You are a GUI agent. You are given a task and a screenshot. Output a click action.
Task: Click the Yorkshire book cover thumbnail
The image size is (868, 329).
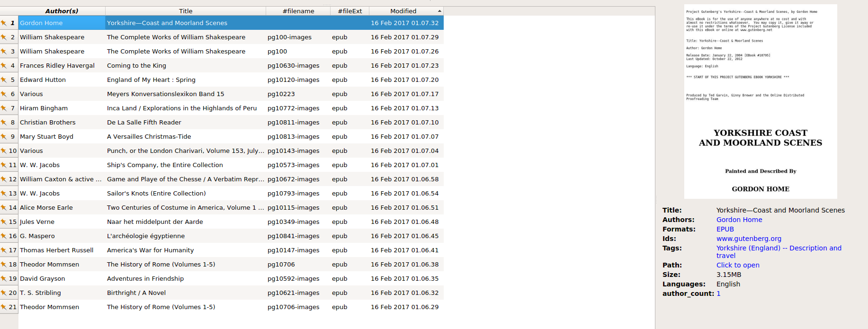pos(761,101)
